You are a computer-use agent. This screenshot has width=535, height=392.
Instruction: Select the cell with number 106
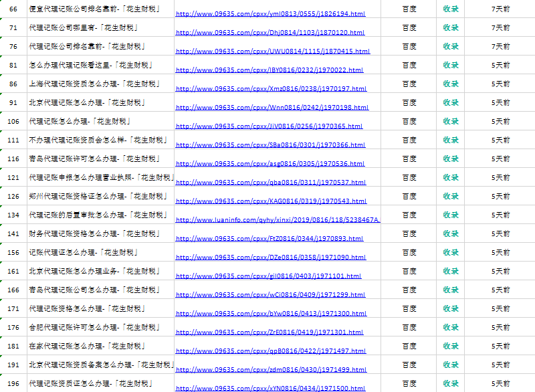(13, 122)
